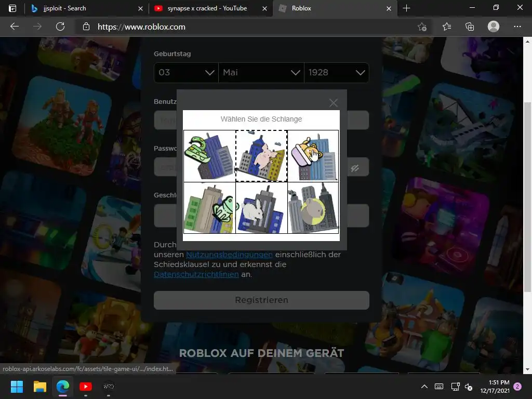Add this page to favorites
The width and height of the screenshot is (532, 399).
tap(422, 26)
